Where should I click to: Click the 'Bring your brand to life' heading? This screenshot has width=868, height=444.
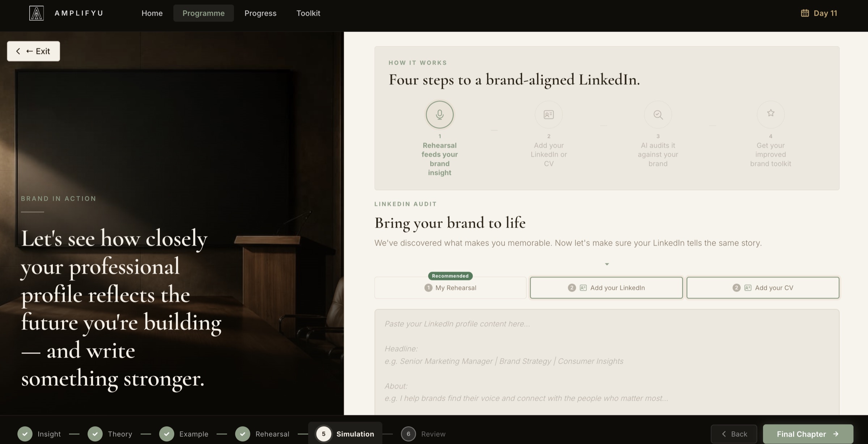(450, 223)
